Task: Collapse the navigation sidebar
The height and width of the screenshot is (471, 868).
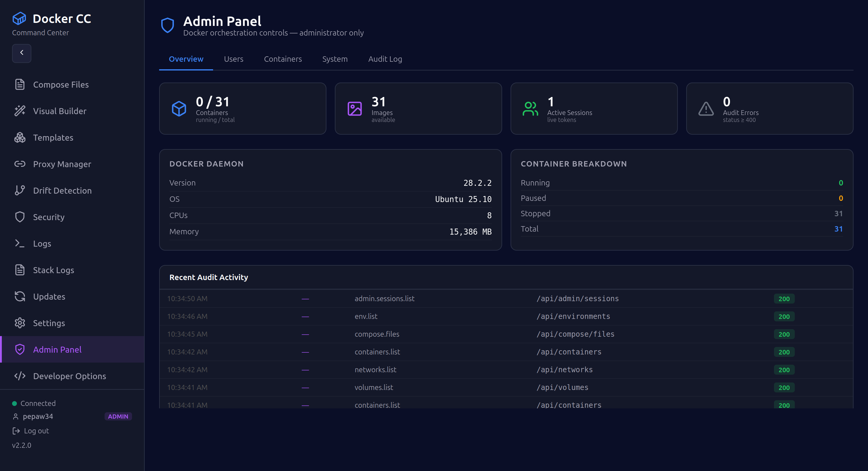Action: click(x=22, y=53)
